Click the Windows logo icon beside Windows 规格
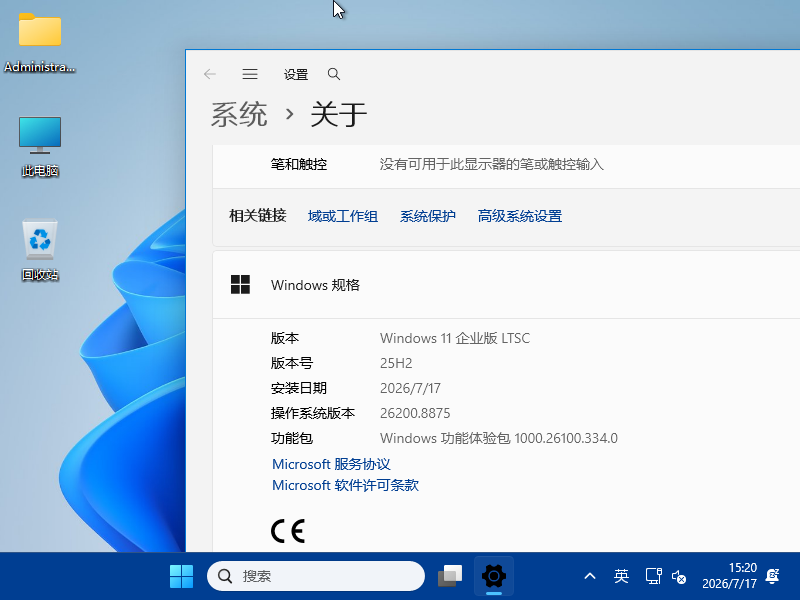This screenshot has height=600, width=800. (240, 285)
